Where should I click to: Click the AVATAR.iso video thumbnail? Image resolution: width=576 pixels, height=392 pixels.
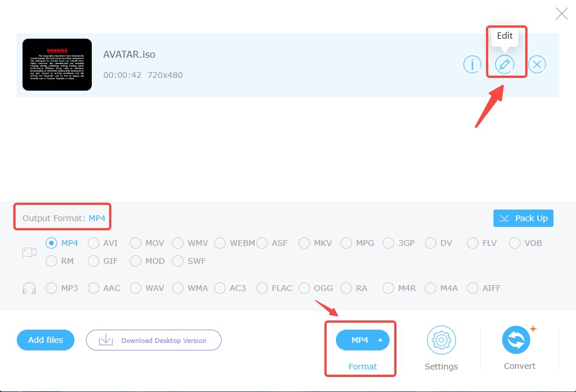coord(57,65)
